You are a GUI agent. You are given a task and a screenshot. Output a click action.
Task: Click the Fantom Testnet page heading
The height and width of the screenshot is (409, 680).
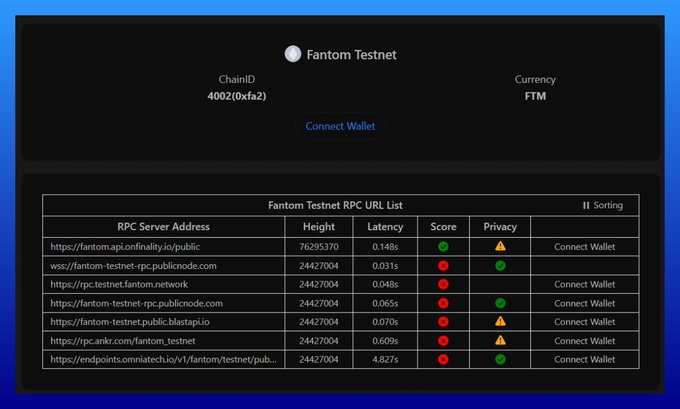(351, 55)
